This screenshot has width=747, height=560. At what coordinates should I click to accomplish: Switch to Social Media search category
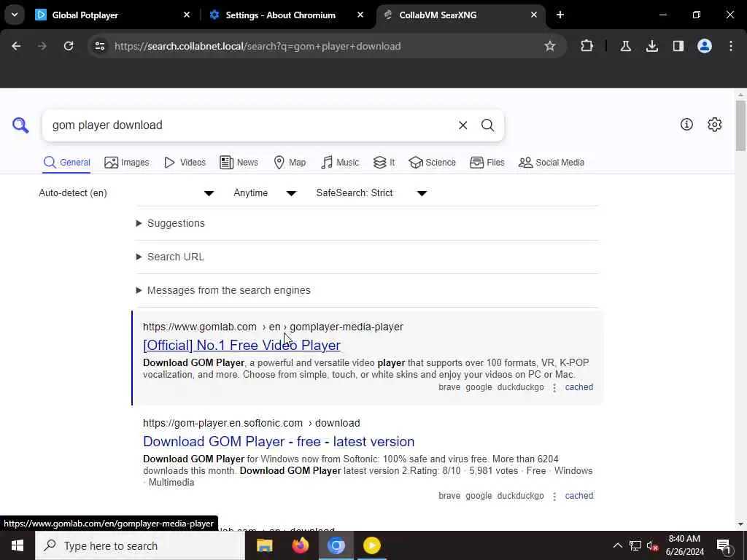point(551,163)
